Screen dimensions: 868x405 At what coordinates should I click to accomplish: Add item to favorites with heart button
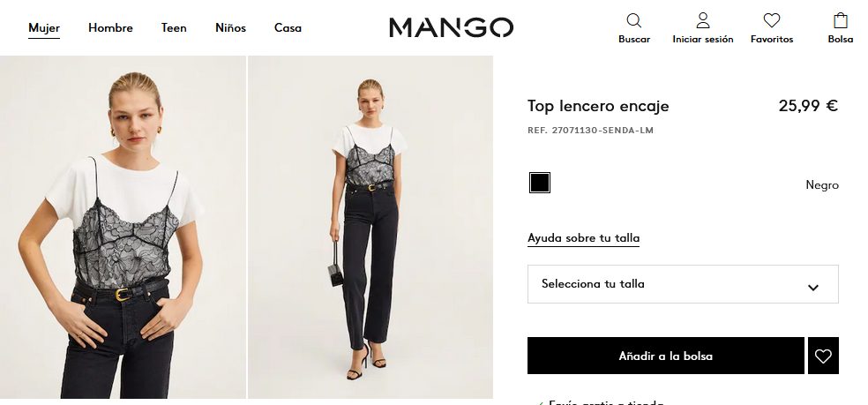823,356
